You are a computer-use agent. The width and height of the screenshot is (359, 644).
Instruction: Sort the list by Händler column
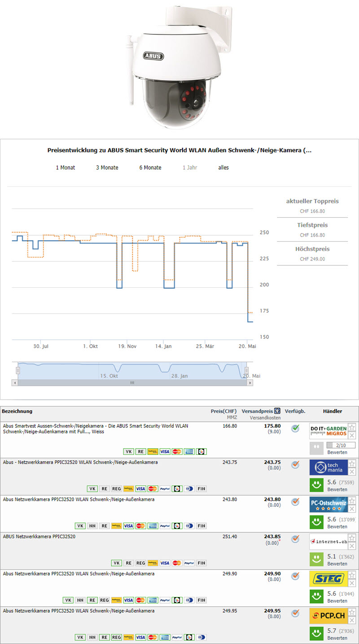tap(332, 411)
